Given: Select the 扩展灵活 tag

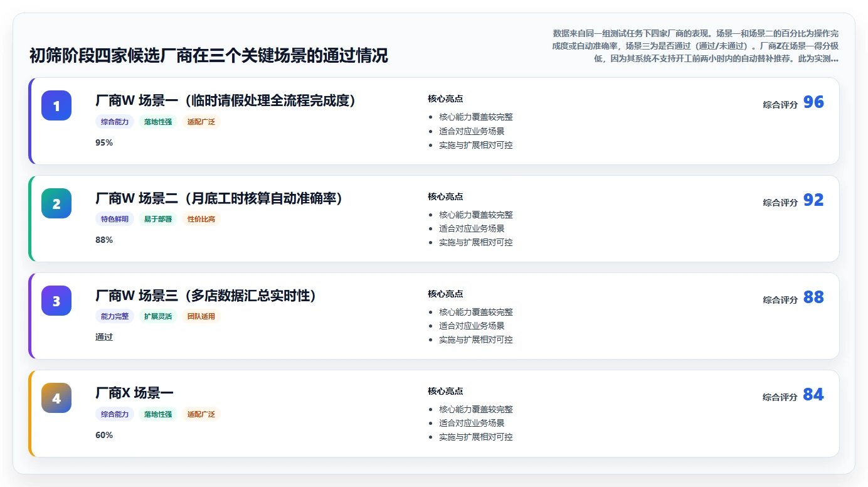Looking at the screenshot, I should [x=158, y=316].
